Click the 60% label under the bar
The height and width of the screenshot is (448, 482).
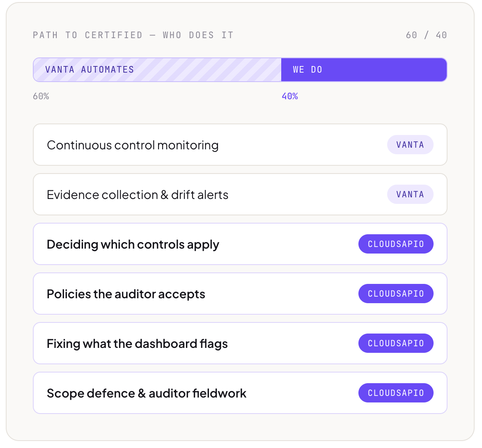41,96
